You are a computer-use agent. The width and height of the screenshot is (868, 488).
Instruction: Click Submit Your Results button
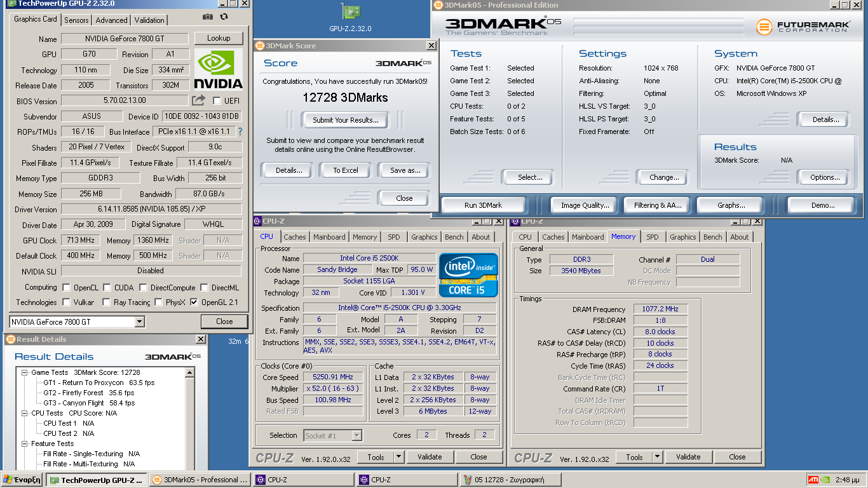click(346, 119)
